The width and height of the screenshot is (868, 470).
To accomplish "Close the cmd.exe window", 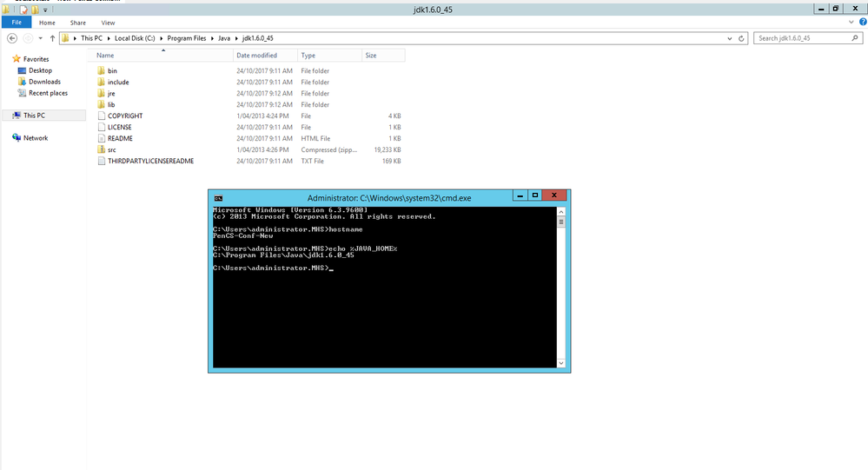I will pyautogui.click(x=553, y=195).
